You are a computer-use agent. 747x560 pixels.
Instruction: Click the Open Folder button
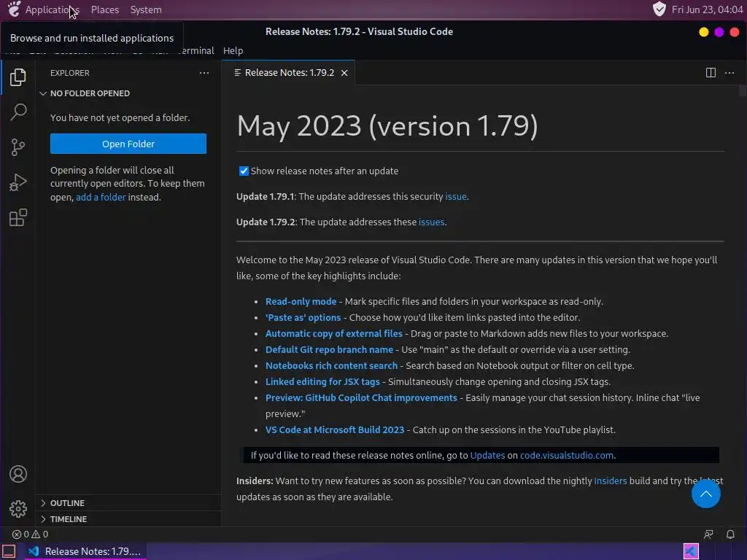click(x=128, y=144)
